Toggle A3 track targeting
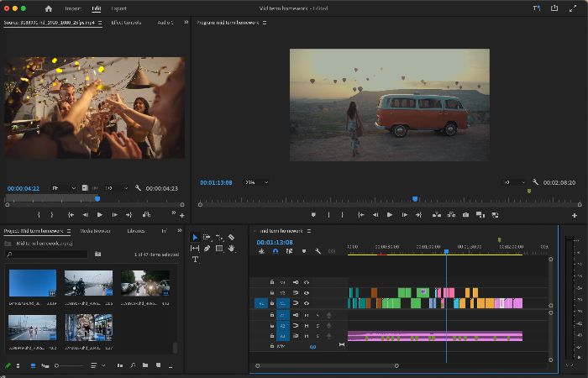This screenshot has height=378, width=588. point(283,336)
